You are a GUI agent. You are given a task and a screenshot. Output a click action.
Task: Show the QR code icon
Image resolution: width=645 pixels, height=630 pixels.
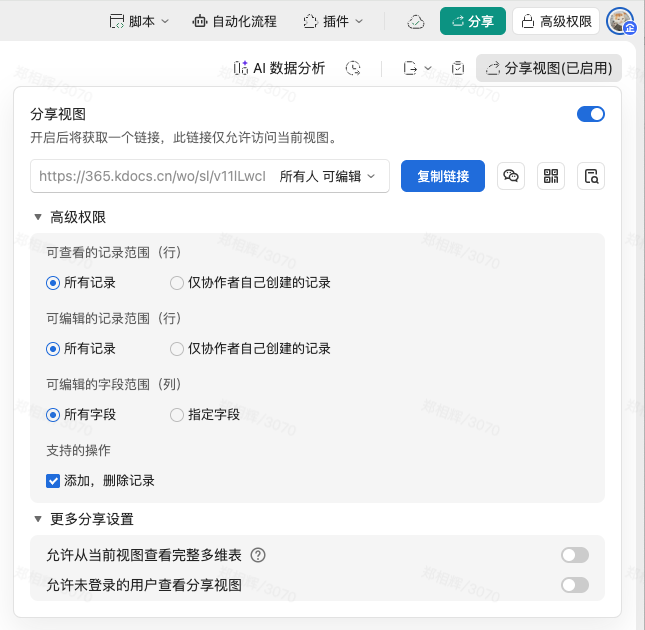pyautogui.click(x=551, y=176)
